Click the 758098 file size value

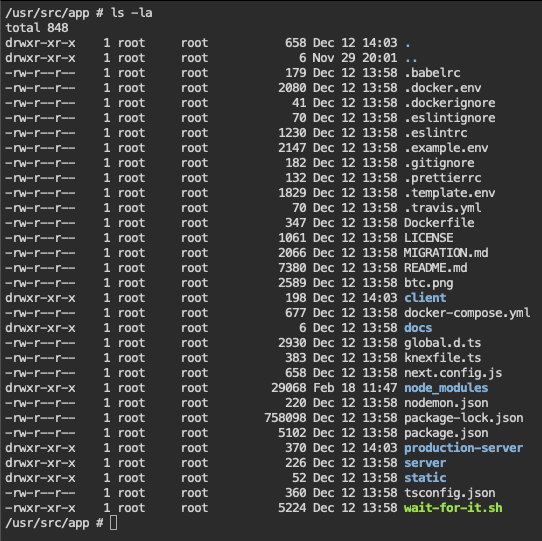tap(285, 418)
